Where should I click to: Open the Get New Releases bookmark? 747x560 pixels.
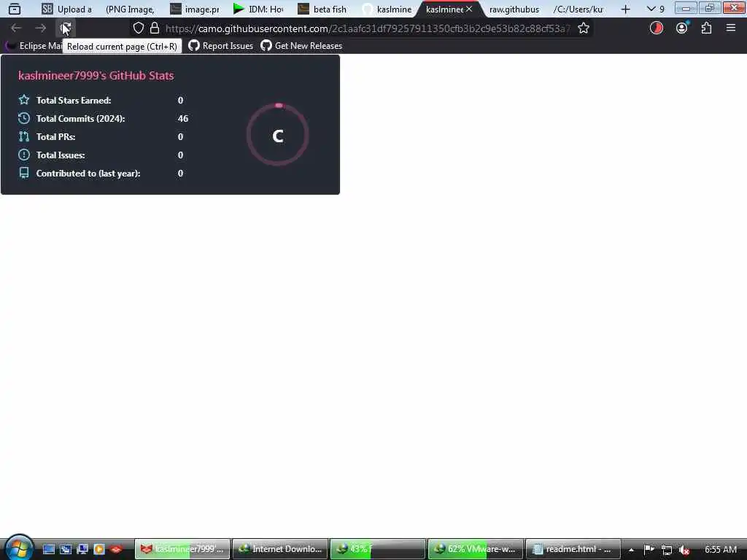tap(301, 46)
